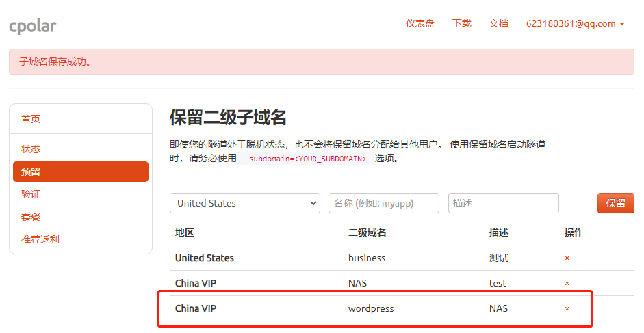The height and width of the screenshot is (333, 644).
Task: Click the 二级域名 column header
Action: 368,232
